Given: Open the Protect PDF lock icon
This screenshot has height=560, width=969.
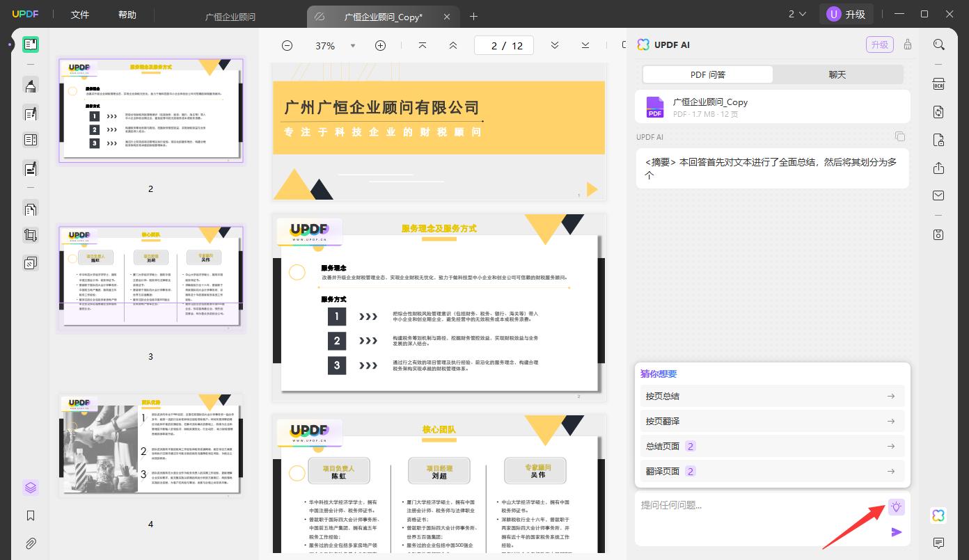Looking at the screenshot, I should (939, 140).
